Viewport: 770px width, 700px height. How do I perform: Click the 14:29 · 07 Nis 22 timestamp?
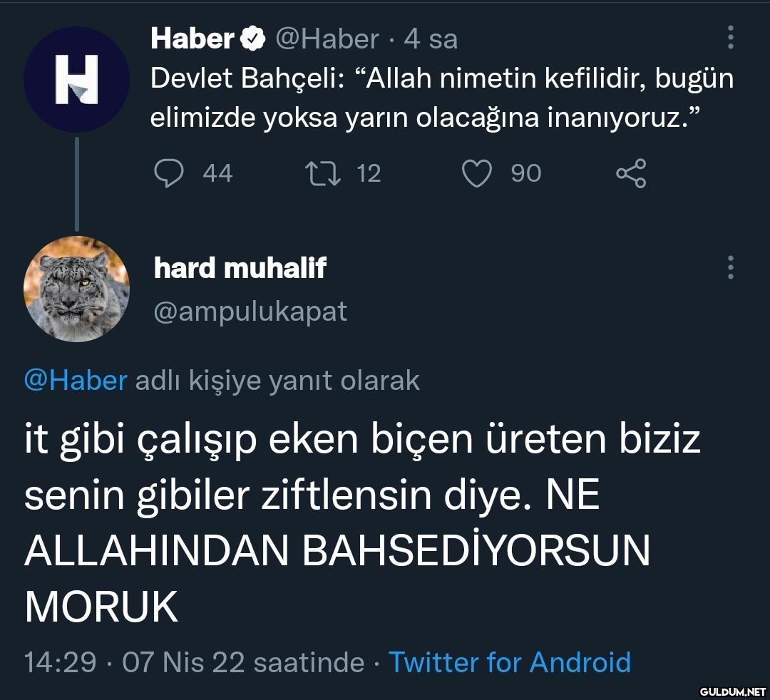pyautogui.click(x=194, y=662)
